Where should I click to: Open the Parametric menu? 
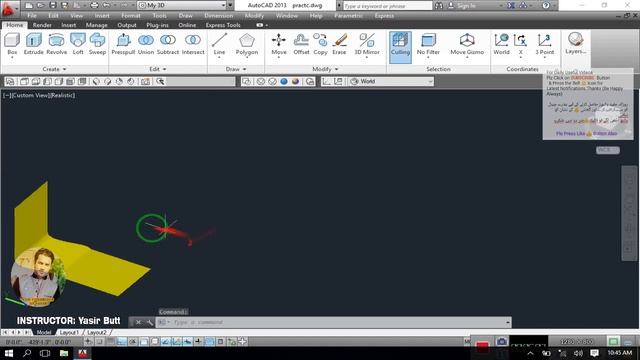point(348,16)
